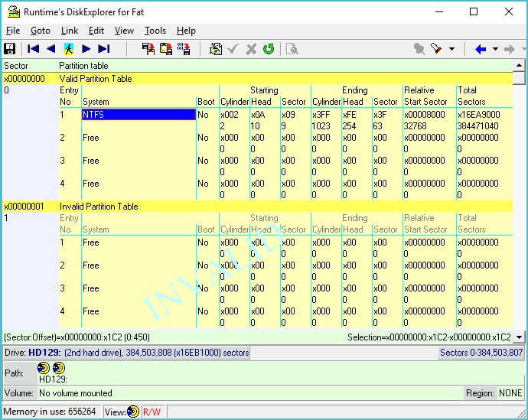The image size is (528, 420).
Task: Click the running man goto icon
Action: point(69,49)
